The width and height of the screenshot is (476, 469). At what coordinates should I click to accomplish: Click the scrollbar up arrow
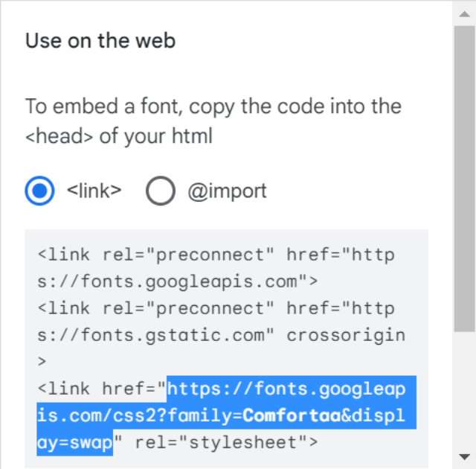pos(464,14)
